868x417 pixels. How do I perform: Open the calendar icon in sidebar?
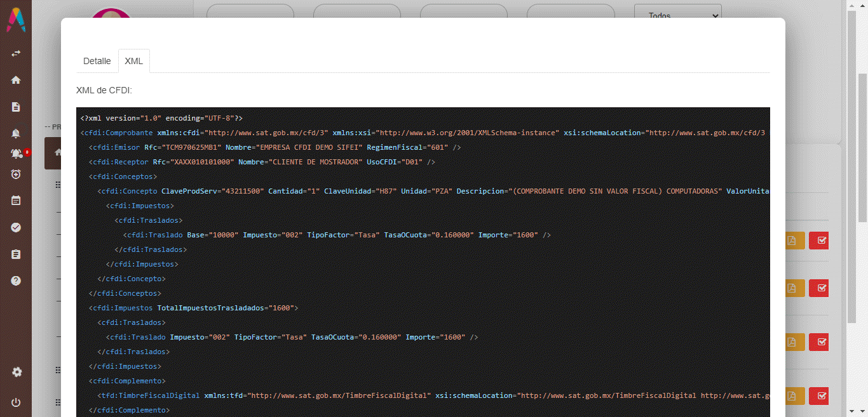click(x=16, y=201)
